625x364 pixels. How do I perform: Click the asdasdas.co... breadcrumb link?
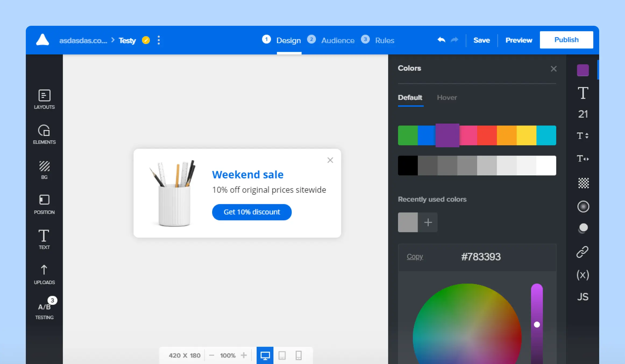click(83, 40)
